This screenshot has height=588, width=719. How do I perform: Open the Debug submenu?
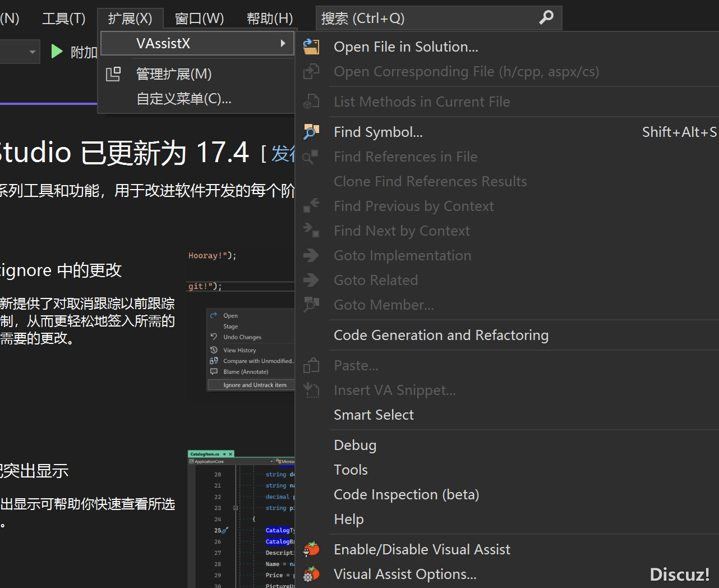508,445
